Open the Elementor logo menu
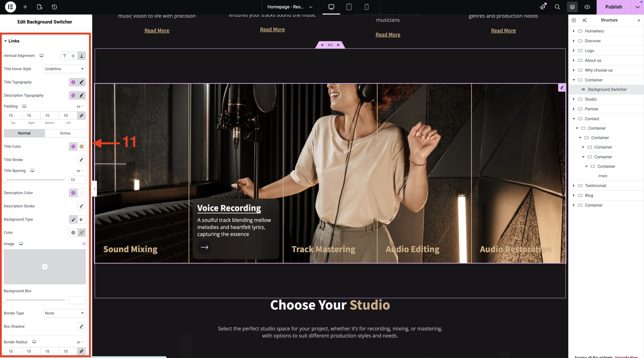644x358 pixels. [10, 7]
